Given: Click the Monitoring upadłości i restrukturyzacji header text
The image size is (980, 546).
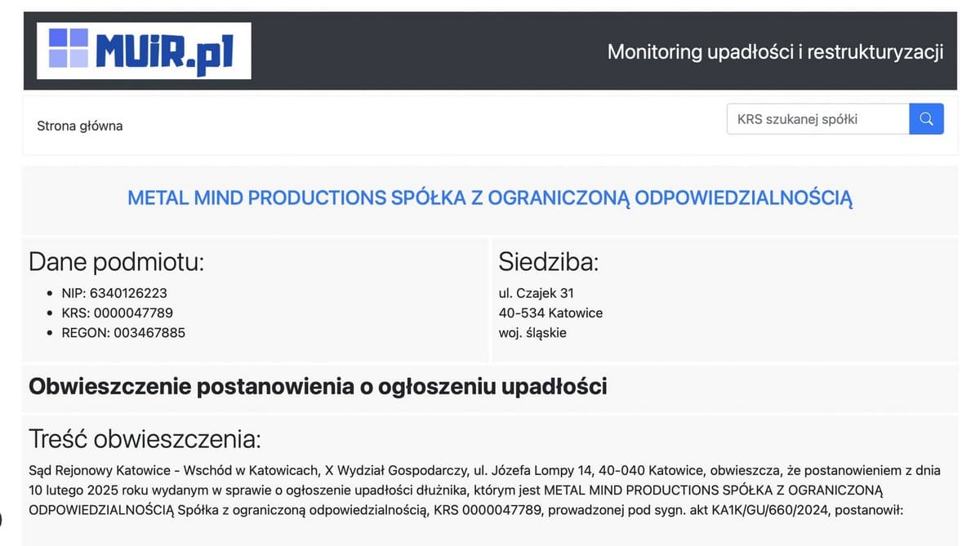Looking at the screenshot, I should click(x=775, y=52).
